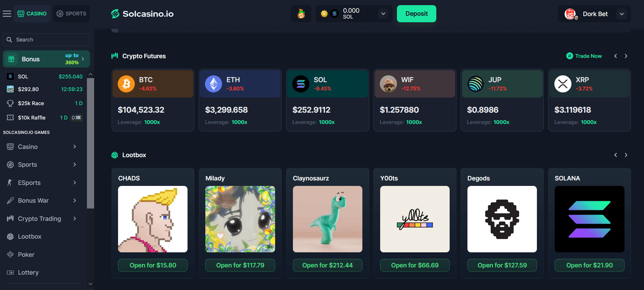Click the WIF dog coin icon
The width and height of the screenshot is (644, 290).
[x=388, y=84]
